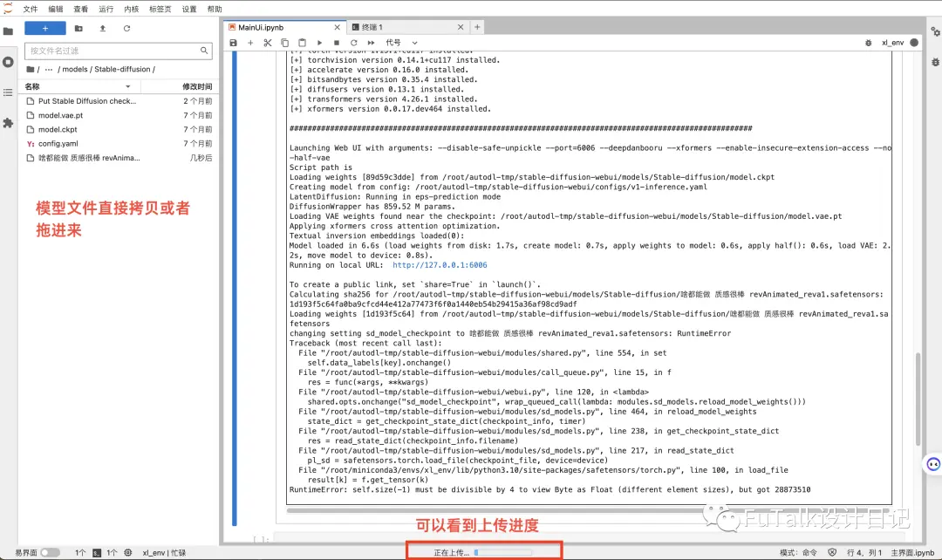Open the table of contents panel
This screenshot has width=942, height=560.
[8, 92]
